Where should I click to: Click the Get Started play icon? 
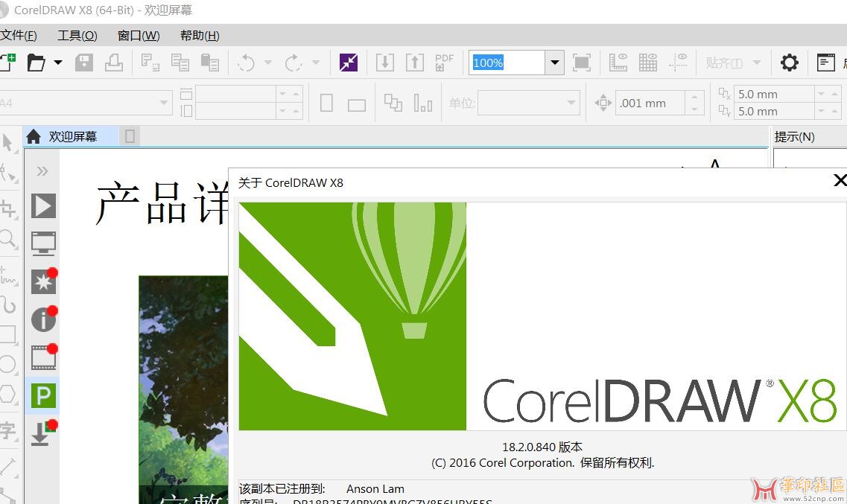coord(43,206)
